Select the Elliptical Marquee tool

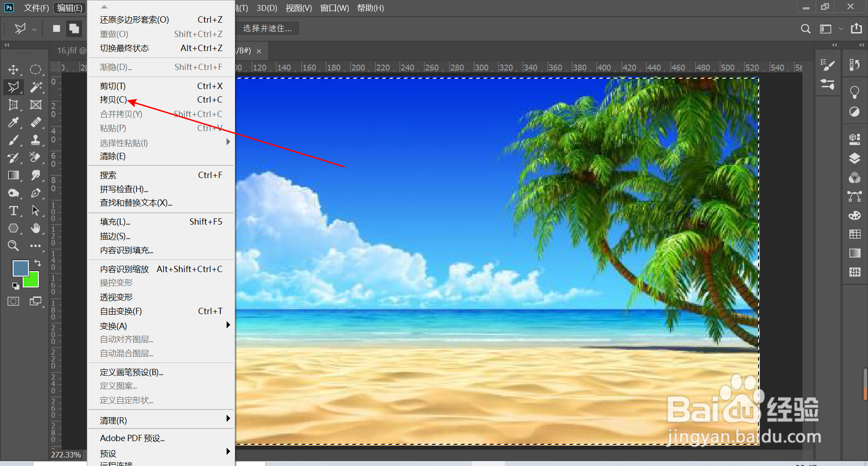(36, 69)
